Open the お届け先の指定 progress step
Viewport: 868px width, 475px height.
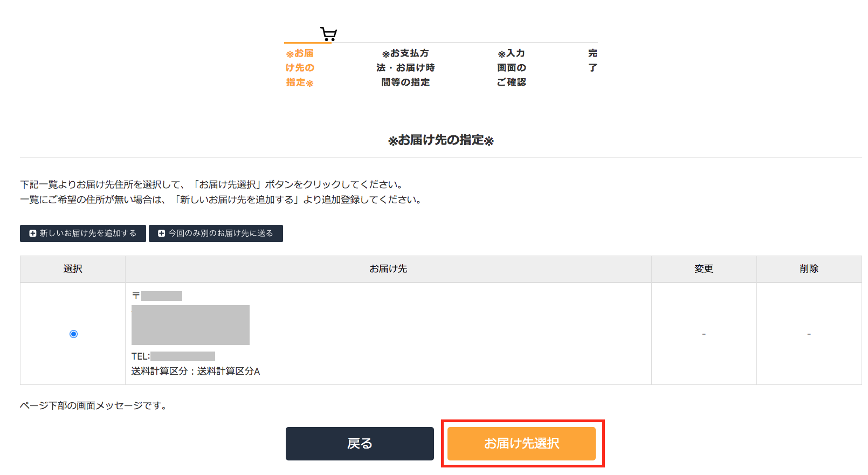coord(300,68)
